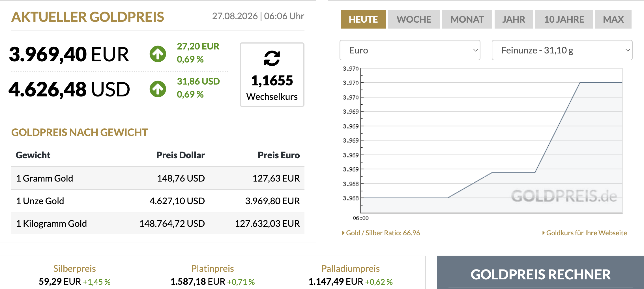Click the arrow icon before Gold / Silber Ratio
Screen dimensions: 644x289
pos(344,233)
